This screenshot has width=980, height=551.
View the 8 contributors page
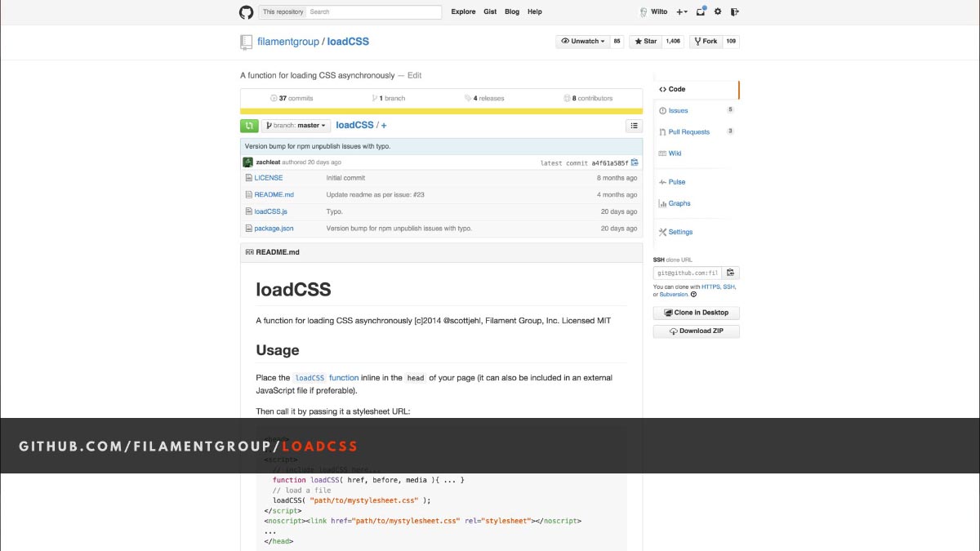click(588, 98)
